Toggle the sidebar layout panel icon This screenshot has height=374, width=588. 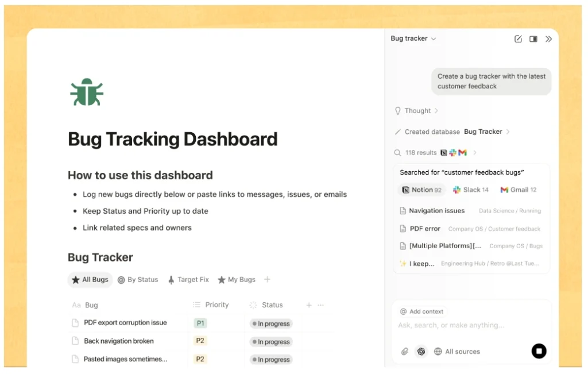(x=533, y=39)
